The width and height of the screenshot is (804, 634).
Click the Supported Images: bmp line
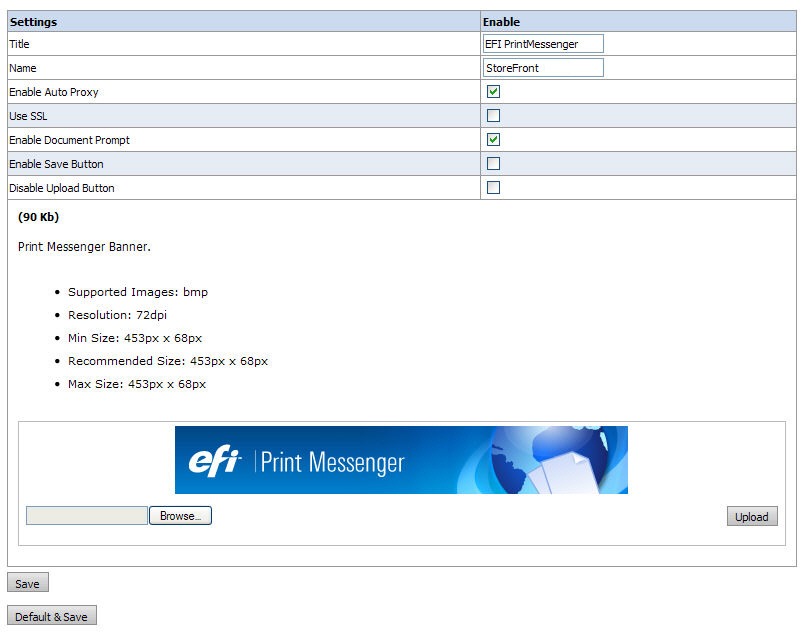pyautogui.click(x=138, y=292)
